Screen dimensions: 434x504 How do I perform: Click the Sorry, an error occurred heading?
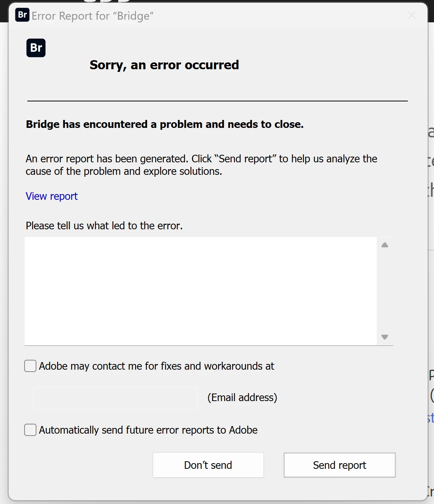[164, 65]
